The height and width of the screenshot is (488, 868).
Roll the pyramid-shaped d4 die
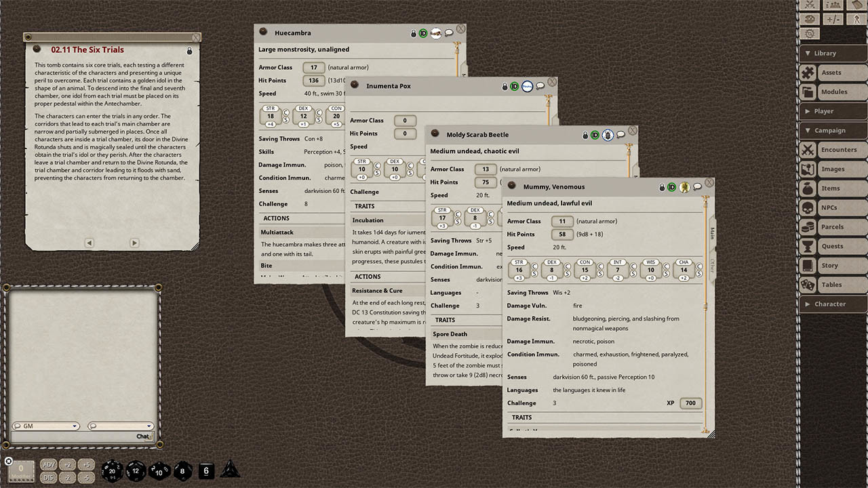pyautogui.click(x=229, y=469)
